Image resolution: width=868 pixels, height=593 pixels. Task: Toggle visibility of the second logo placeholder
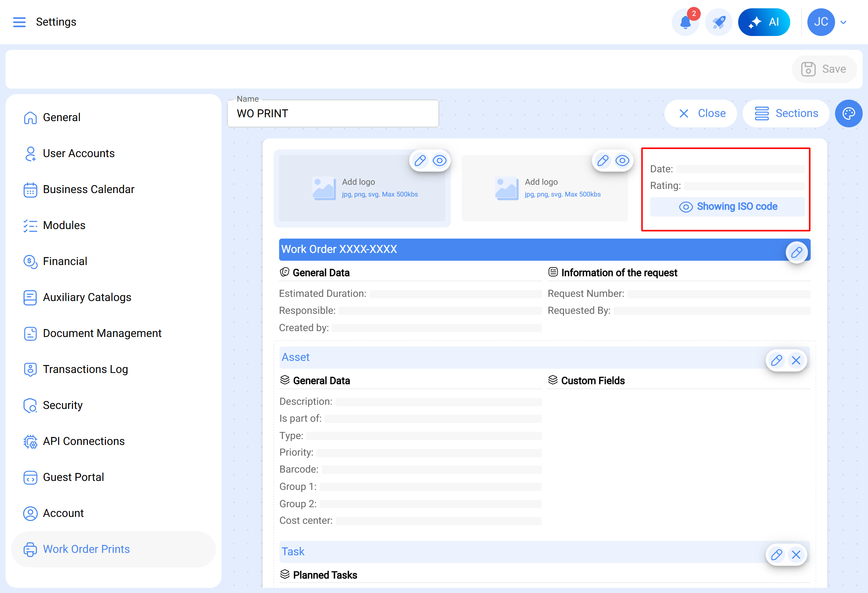(622, 161)
